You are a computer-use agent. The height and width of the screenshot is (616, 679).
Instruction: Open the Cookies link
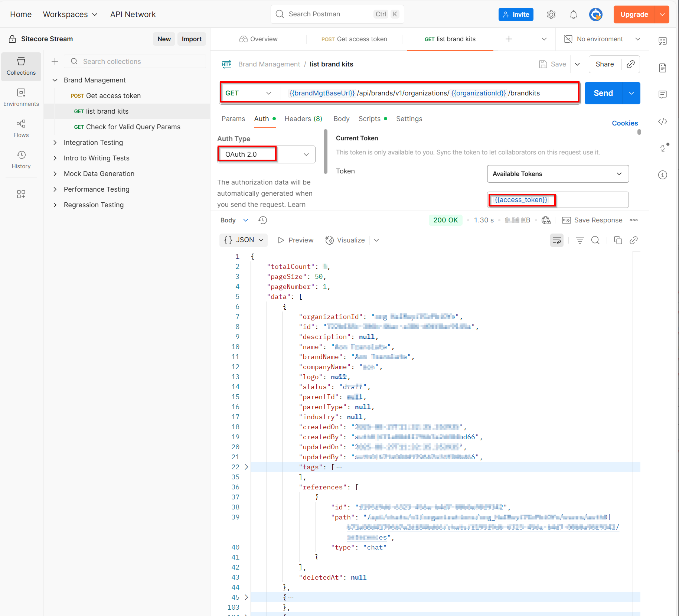click(625, 123)
